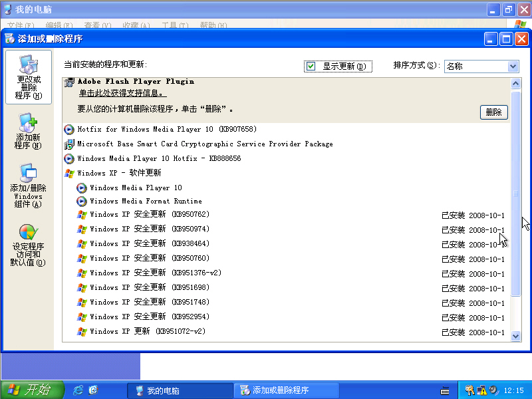
Task: Click the system tray clock 12:15
Action: 513,390
